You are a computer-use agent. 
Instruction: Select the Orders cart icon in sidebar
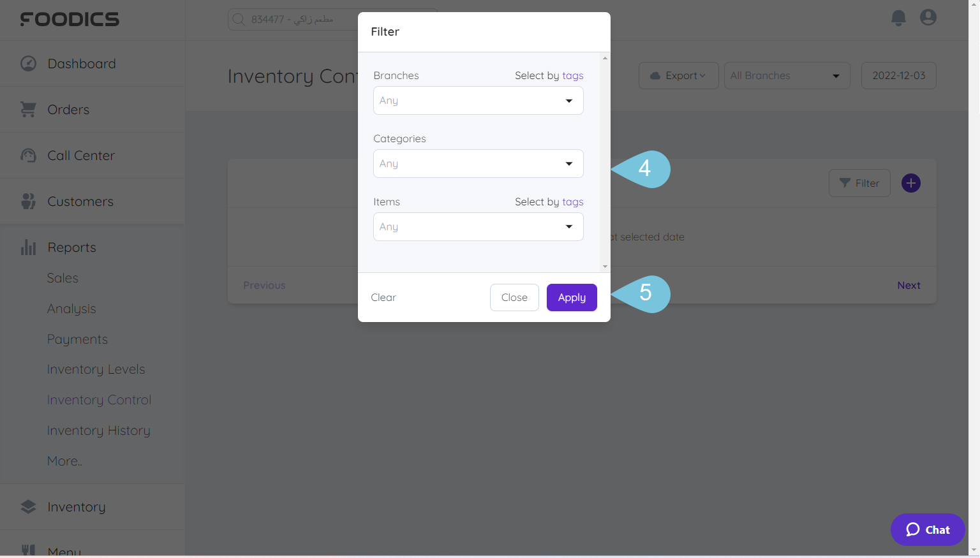28,109
